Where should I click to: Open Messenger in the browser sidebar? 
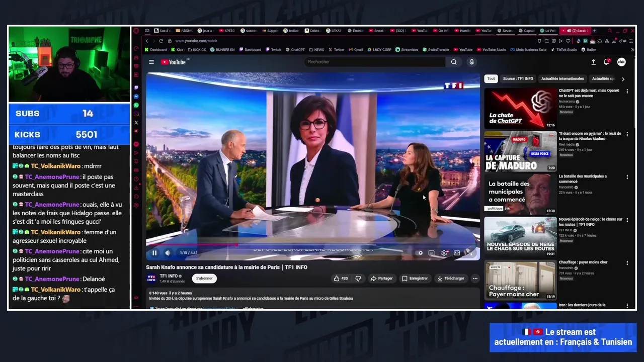coord(136,96)
